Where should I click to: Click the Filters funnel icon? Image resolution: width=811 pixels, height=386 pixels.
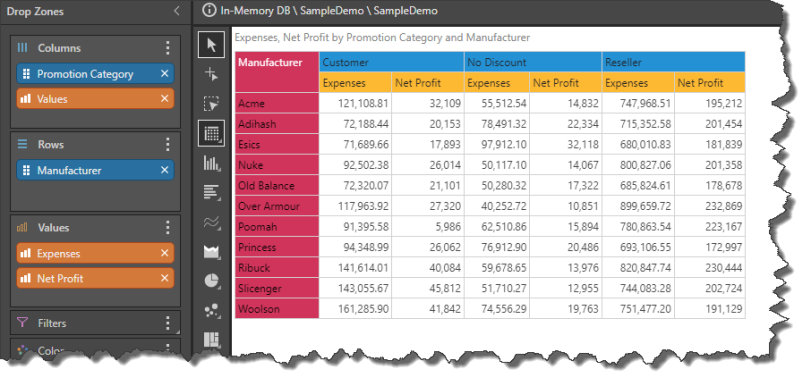coord(22,323)
